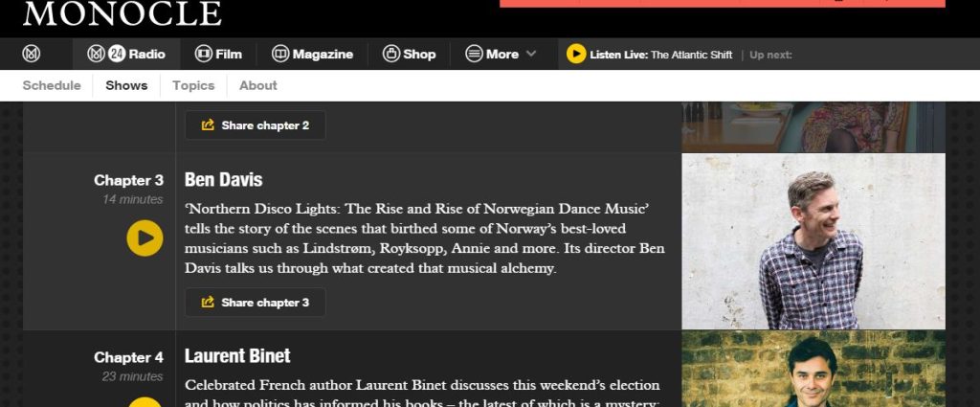Click the Ben Davis chapter title
980x407 pixels.
(223, 180)
